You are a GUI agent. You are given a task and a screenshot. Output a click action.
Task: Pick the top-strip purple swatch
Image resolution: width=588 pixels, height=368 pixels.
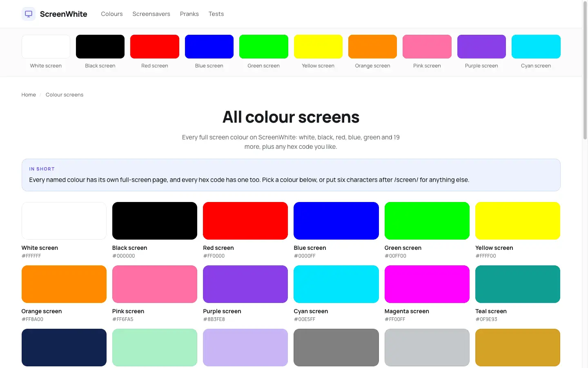pyautogui.click(x=481, y=47)
